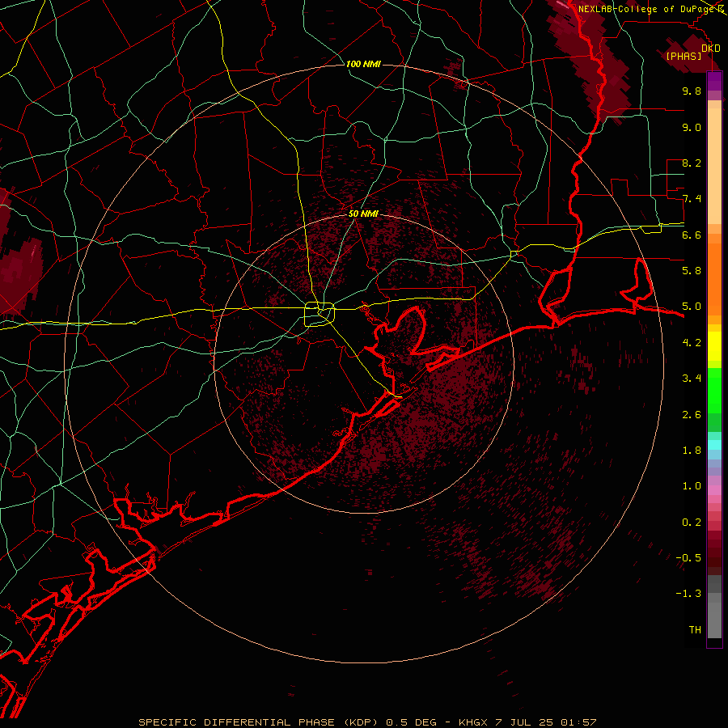Image resolution: width=728 pixels, height=728 pixels.
Task: Click the -1.3 scale value
Action: coord(688,594)
